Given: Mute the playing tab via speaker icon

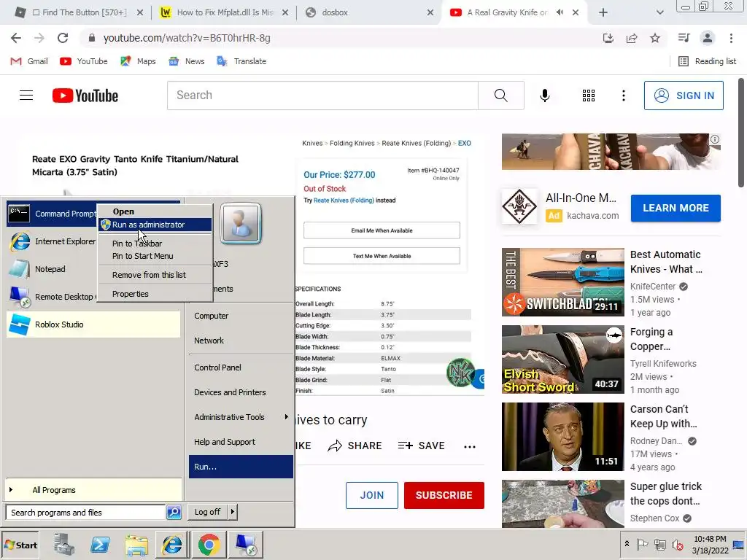Looking at the screenshot, I should pyautogui.click(x=560, y=12).
